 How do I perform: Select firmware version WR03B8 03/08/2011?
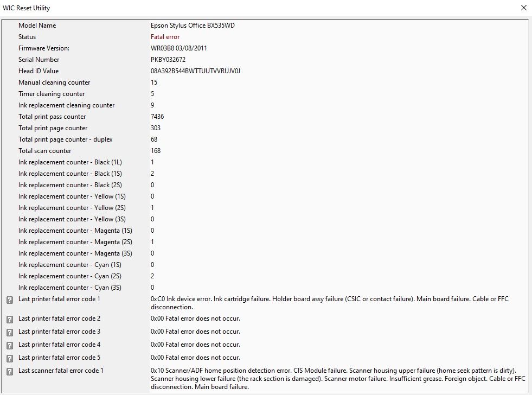point(179,48)
